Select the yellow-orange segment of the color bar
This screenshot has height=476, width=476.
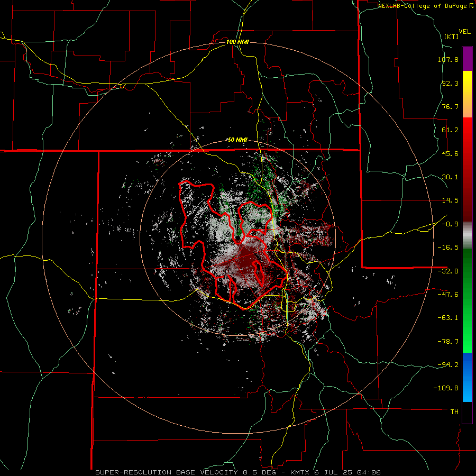(467, 95)
